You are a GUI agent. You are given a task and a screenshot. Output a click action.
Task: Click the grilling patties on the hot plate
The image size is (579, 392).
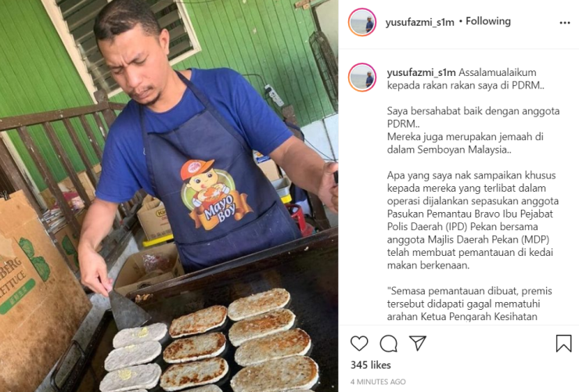[214, 343]
